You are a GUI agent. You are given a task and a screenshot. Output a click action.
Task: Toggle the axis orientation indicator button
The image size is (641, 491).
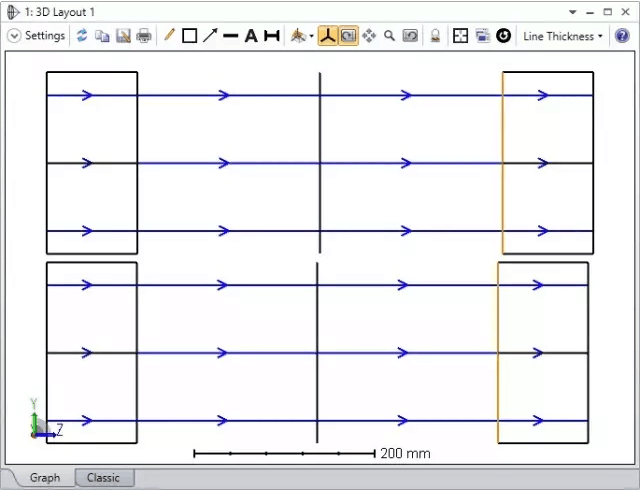coord(328,36)
